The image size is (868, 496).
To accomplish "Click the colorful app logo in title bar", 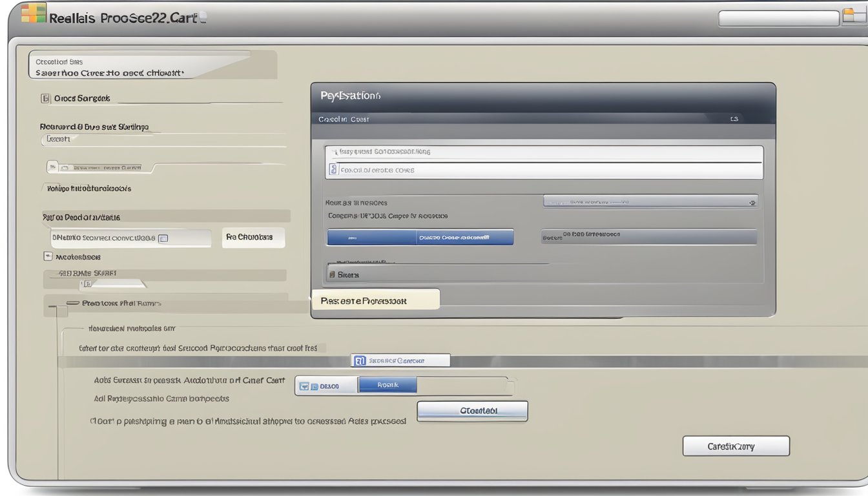I will tap(34, 13).
